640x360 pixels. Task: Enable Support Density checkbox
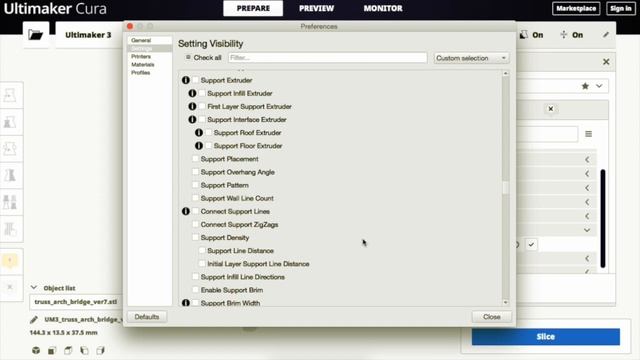coord(196,237)
